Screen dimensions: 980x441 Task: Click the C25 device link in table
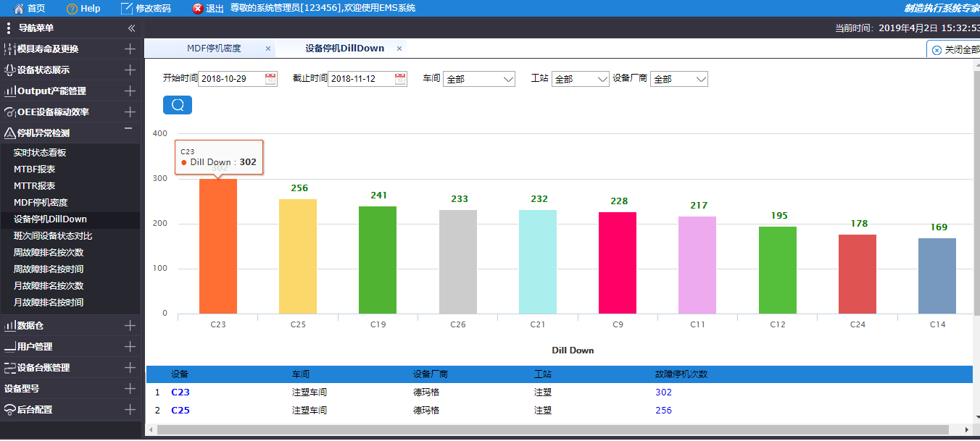coord(180,411)
